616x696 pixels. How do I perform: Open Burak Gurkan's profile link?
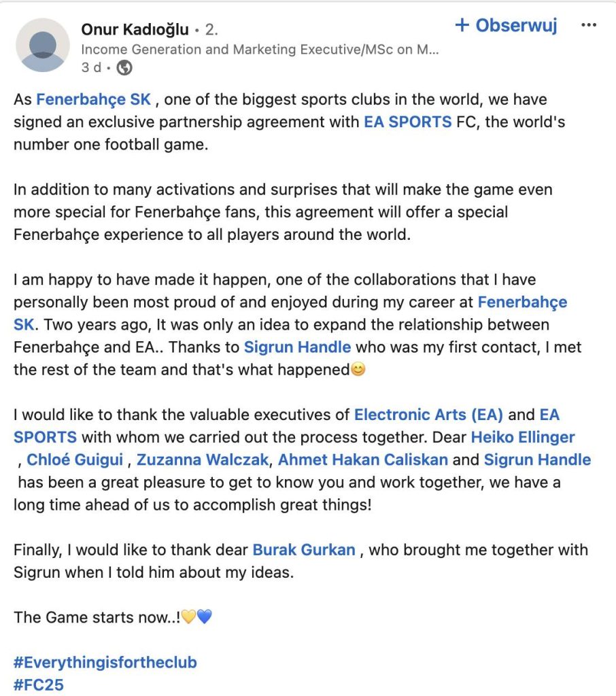[x=303, y=550]
